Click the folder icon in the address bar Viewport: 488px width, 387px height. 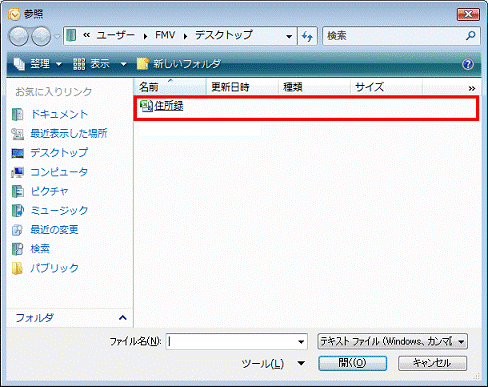point(71,35)
